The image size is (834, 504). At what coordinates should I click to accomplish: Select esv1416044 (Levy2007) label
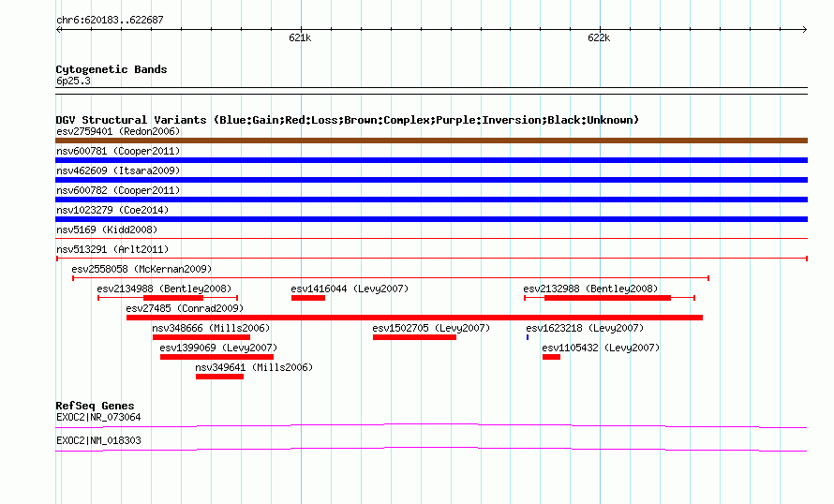click(350, 289)
